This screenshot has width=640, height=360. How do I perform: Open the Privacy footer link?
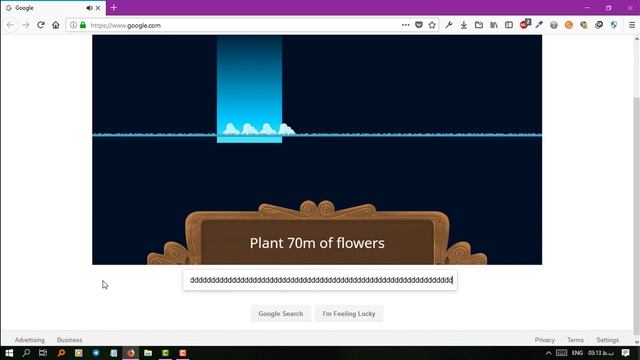(x=544, y=340)
